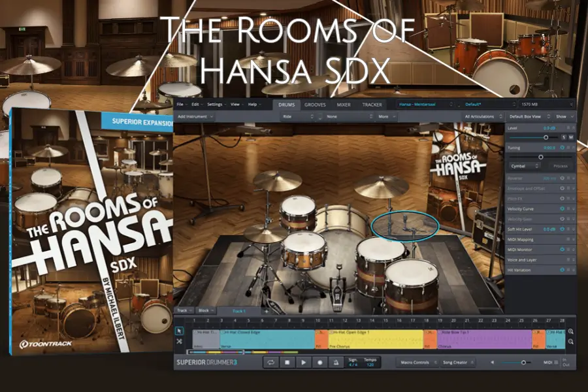This screenshot has width=588, height=392.
Task: Open the Song Creator panel
Action: [457, 363]
